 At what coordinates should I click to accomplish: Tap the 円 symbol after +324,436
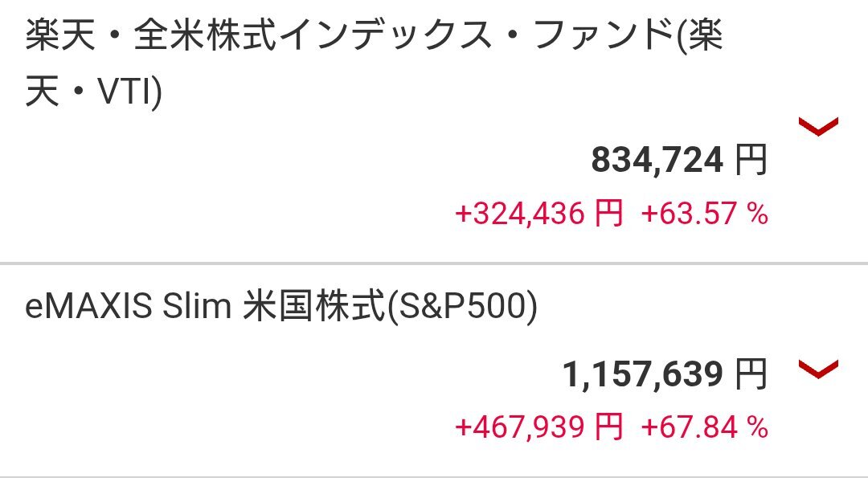[609, 213]
